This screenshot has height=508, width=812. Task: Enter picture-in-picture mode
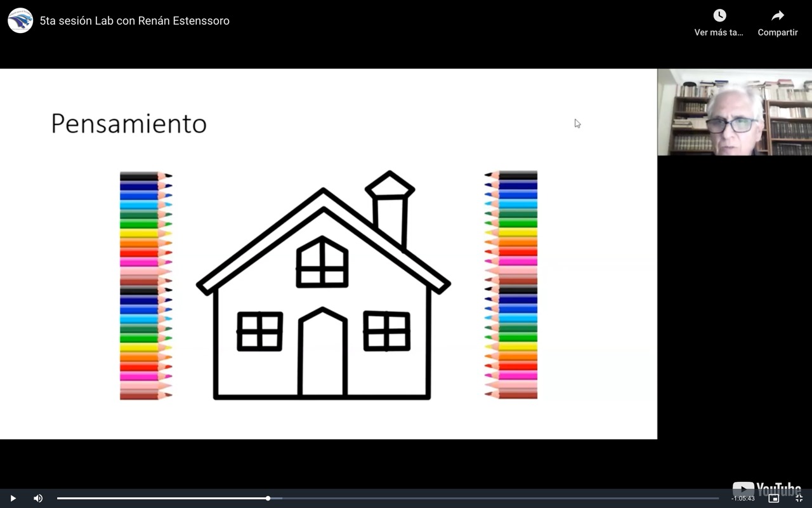773,498
